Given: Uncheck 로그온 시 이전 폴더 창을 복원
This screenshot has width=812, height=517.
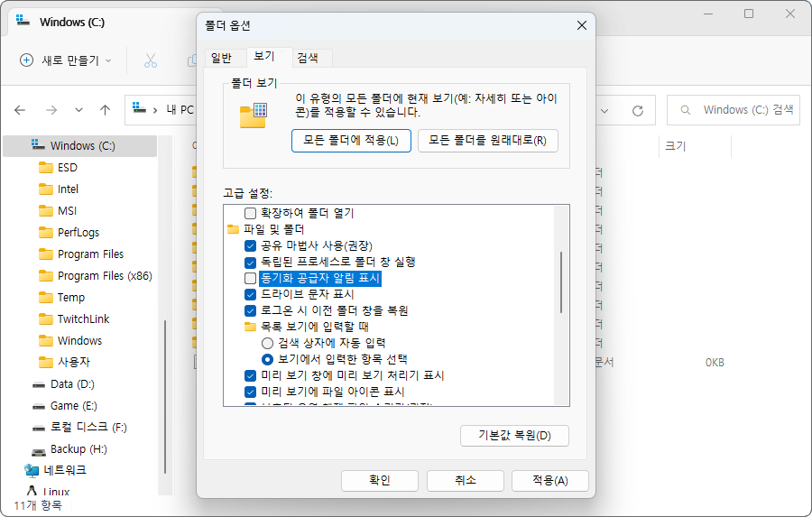Looking at the screenshot, I should pos(250,310).
